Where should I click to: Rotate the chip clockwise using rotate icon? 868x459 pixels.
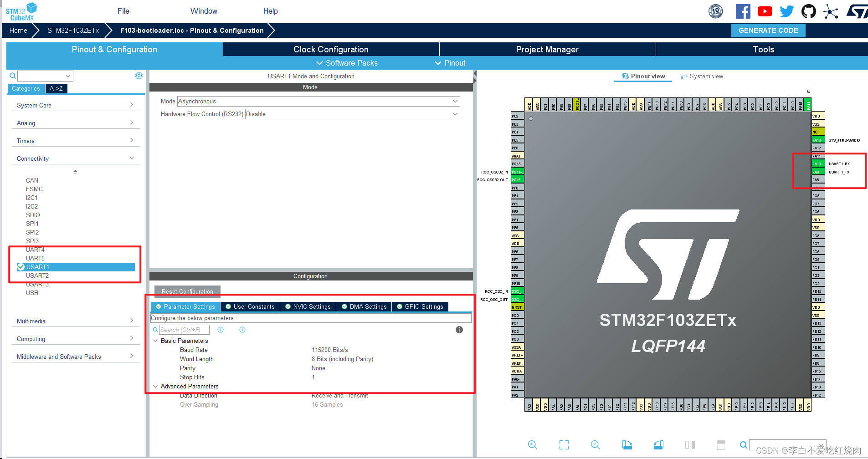point(627,445)
